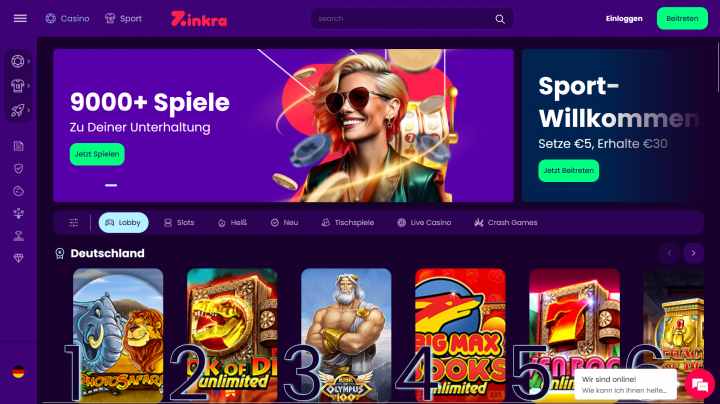Screen dimensions: 720x404
Task: Open the Rise of Olympus game thumbnail
Action: coord(346,335)
